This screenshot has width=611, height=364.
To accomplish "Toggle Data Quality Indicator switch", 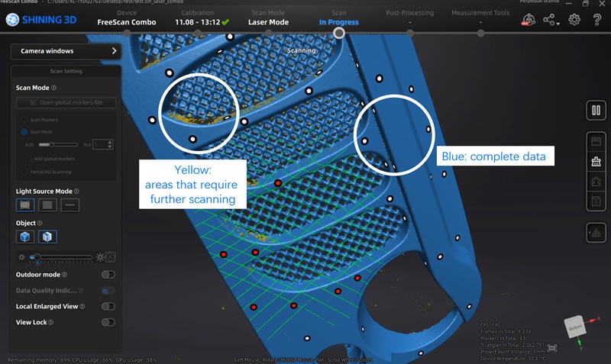I will click(108, 291).
